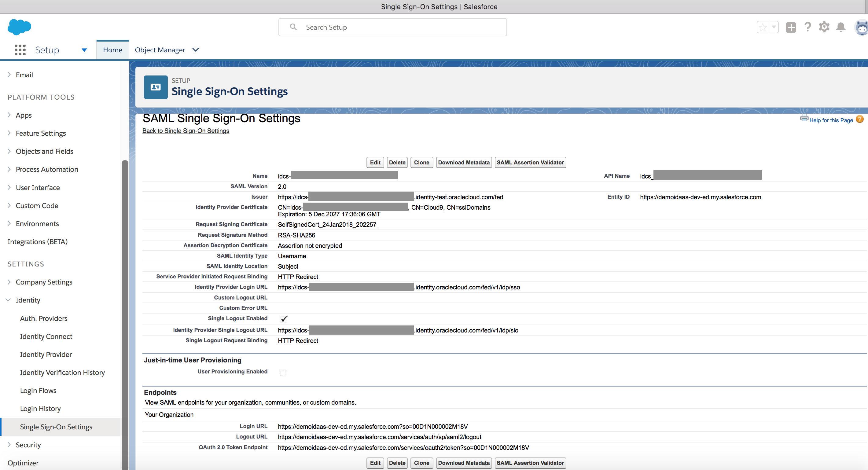The height and width of the screenshot is (470, 868).
Task: Click the Single Sign-On Settings page header icon
Action: coord(156,87)
